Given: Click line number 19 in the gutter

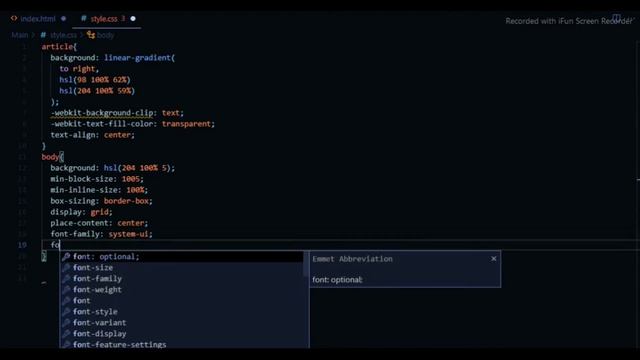Looking at the screenshot, I should coord(22,245).
